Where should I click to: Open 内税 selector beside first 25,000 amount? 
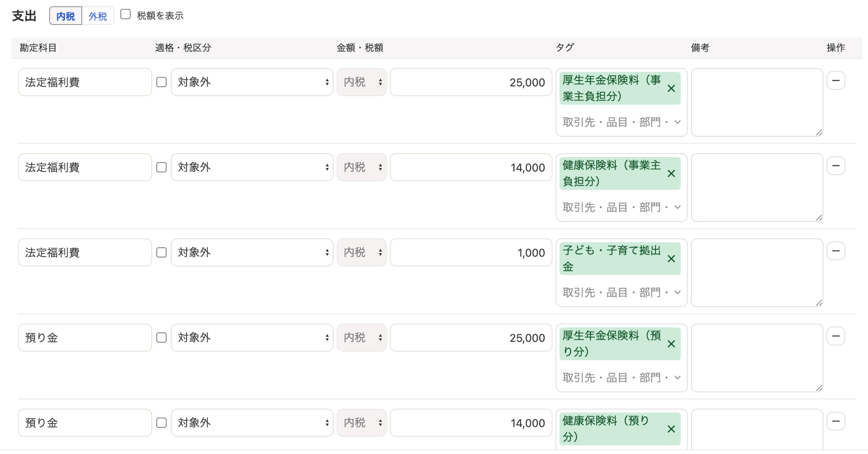(x=362, y=82)
